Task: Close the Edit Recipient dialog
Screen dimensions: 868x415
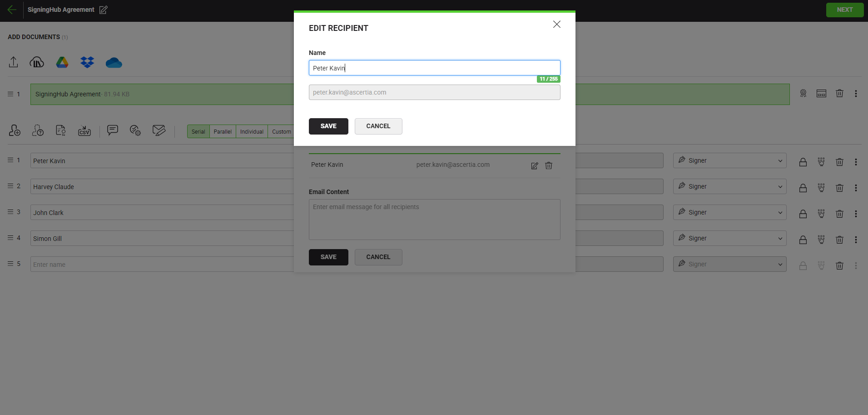Action: [x=556, y=25]
